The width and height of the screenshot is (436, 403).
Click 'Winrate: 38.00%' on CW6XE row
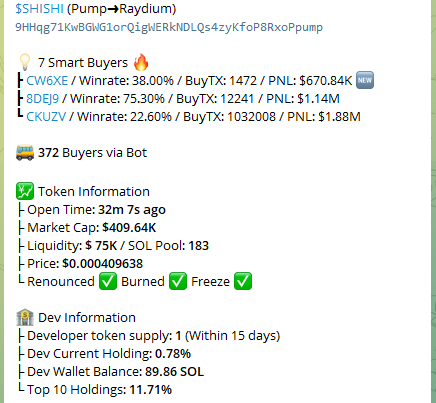coord(126,81)
